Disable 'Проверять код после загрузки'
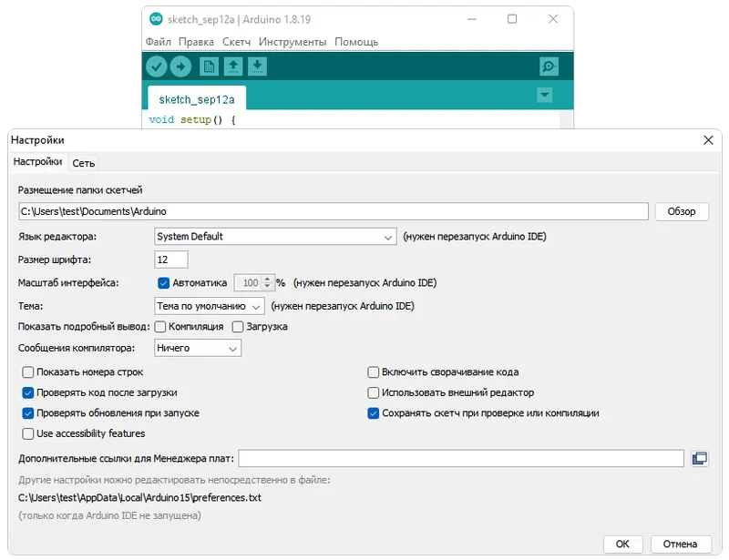 click(27, 392)
